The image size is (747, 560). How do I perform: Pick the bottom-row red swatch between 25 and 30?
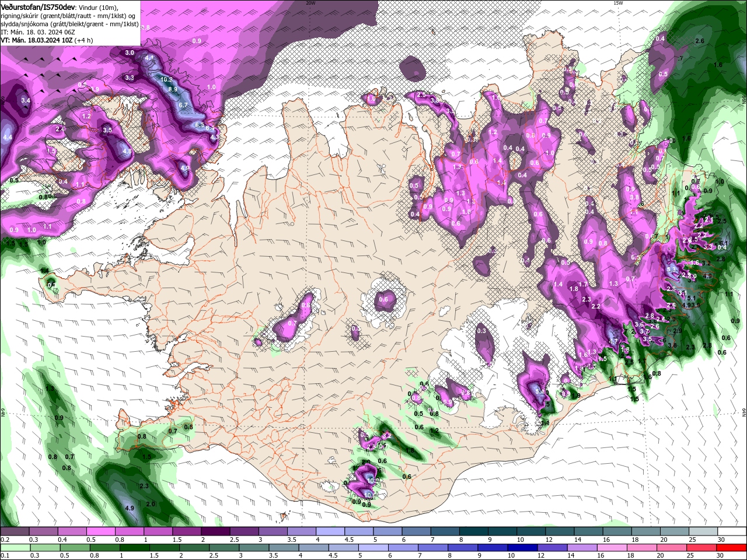click(x=701, y=548)
